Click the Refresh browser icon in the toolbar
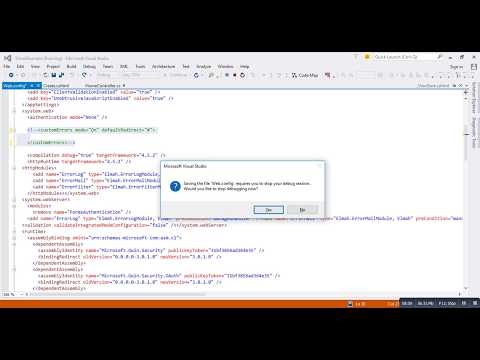480x360 pixels. pos(196,75)
